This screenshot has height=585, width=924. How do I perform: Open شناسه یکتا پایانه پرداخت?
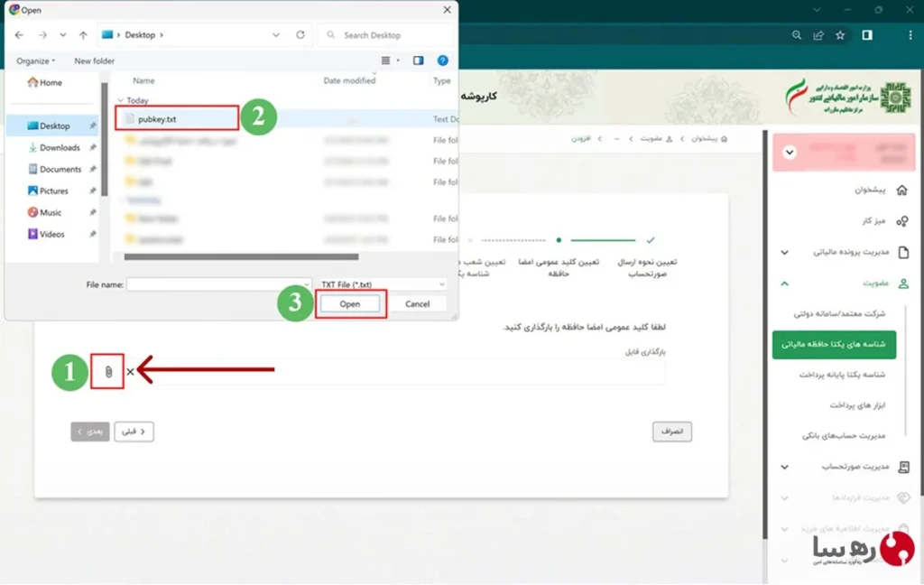[x=842, y=375]
